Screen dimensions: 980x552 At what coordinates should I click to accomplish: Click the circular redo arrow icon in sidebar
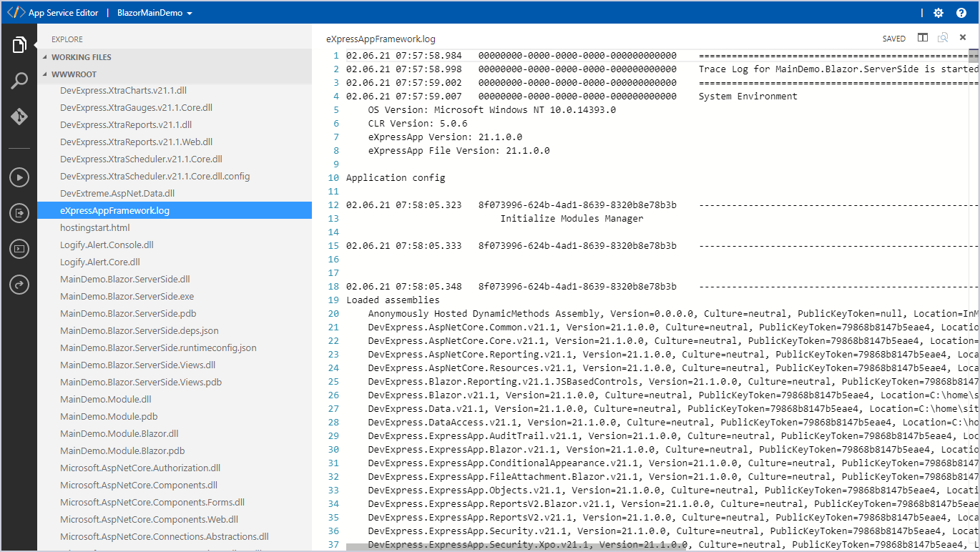(19, 285)
